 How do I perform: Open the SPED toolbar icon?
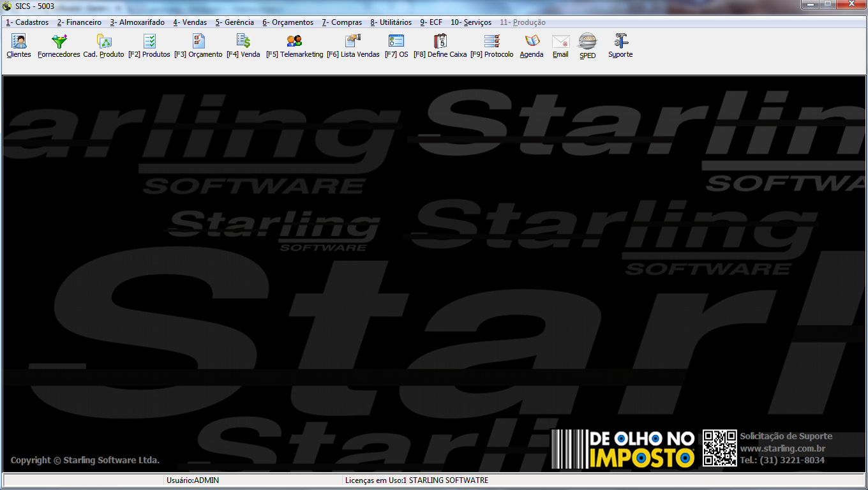point(588,46)
